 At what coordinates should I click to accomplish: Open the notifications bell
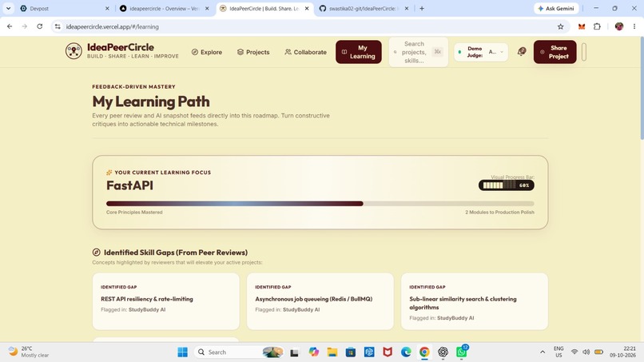522,52
